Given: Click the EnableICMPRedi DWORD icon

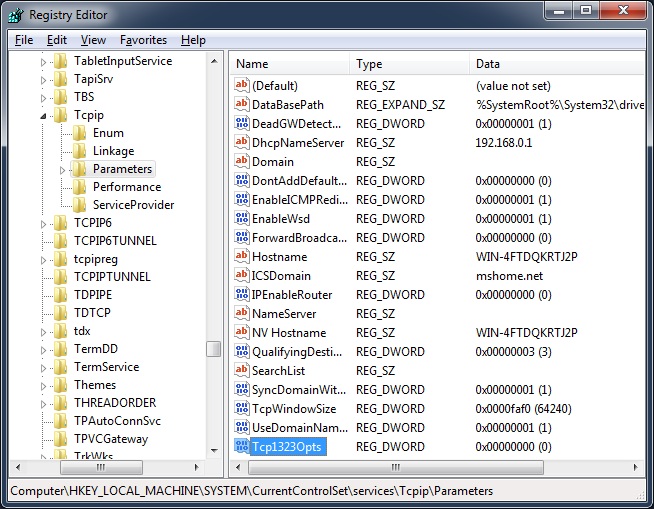Looking at the screenshot, I should click(242, 199).
